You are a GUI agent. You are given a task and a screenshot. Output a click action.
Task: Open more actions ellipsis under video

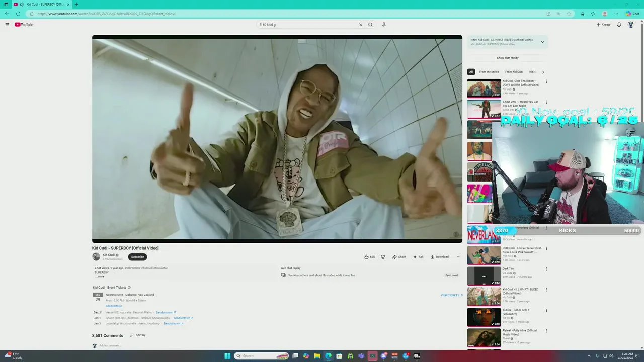pyautogui.click(x=458, y=257)
